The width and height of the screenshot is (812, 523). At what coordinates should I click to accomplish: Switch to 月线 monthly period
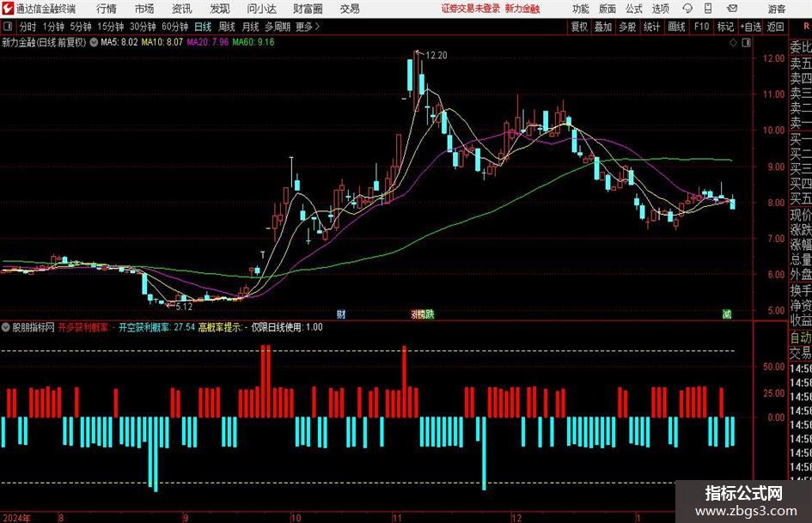coord(250,27)
